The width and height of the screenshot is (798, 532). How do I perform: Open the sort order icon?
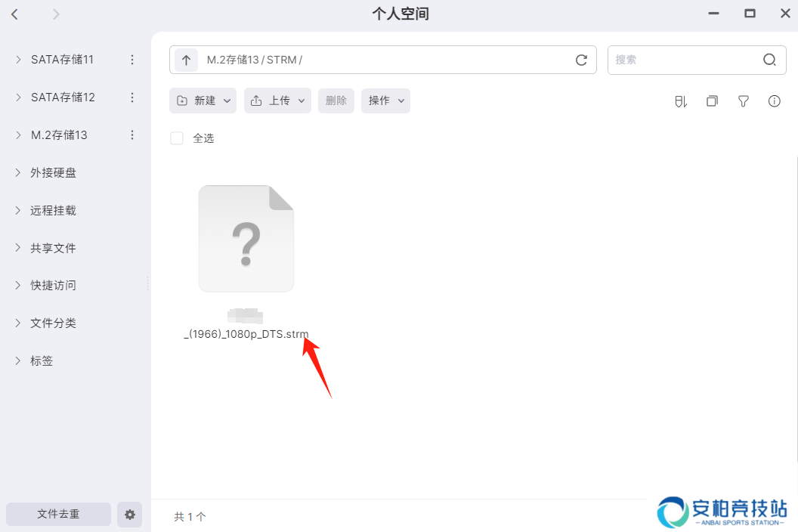[681, 101]
